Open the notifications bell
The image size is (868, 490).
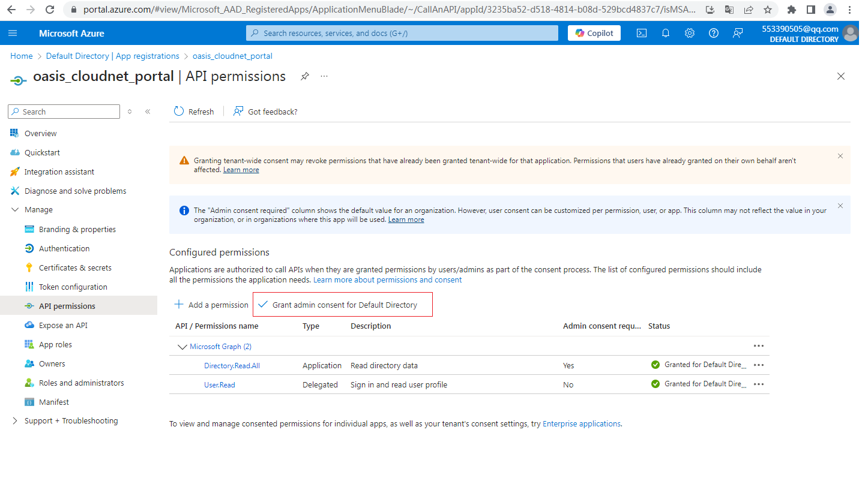coord(666,33)
